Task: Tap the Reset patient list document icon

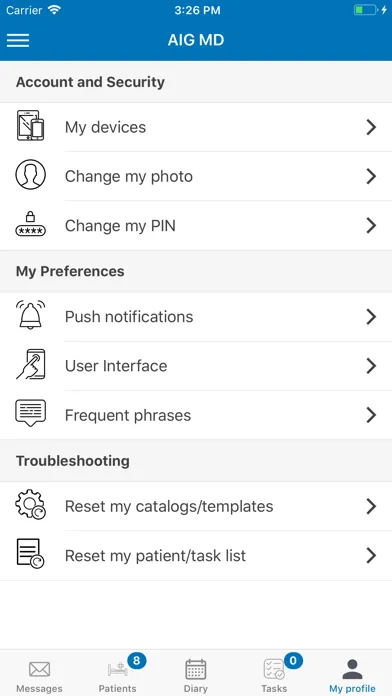Action: coord(30,554)
